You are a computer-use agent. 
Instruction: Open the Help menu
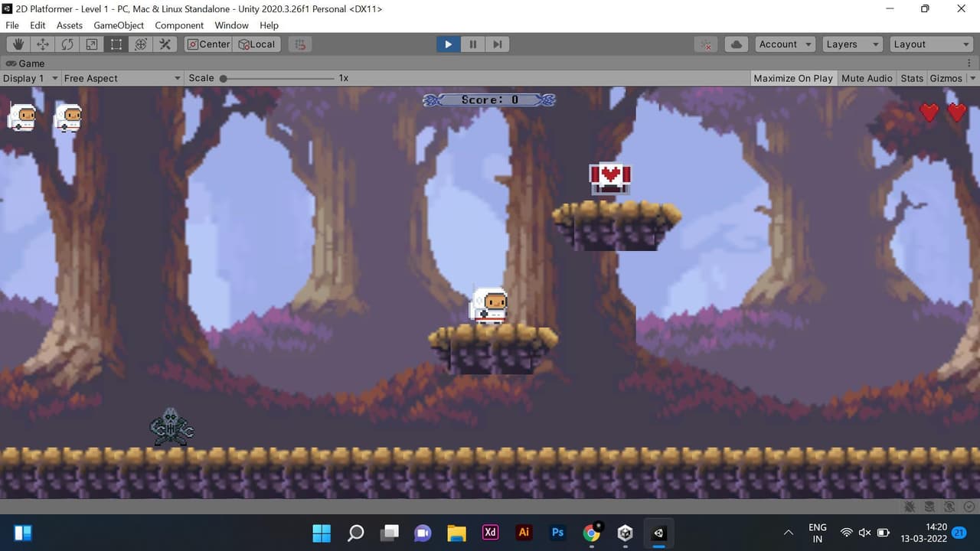[269, 25]
